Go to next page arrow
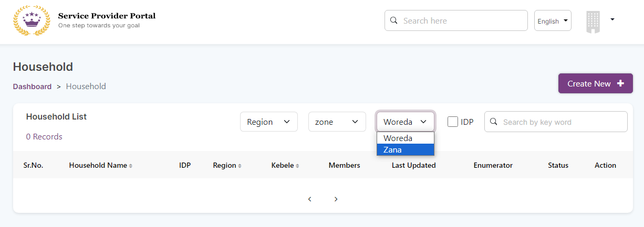This screenshot has width=644, height=227. pyautogui.click(x=336, y=199)
